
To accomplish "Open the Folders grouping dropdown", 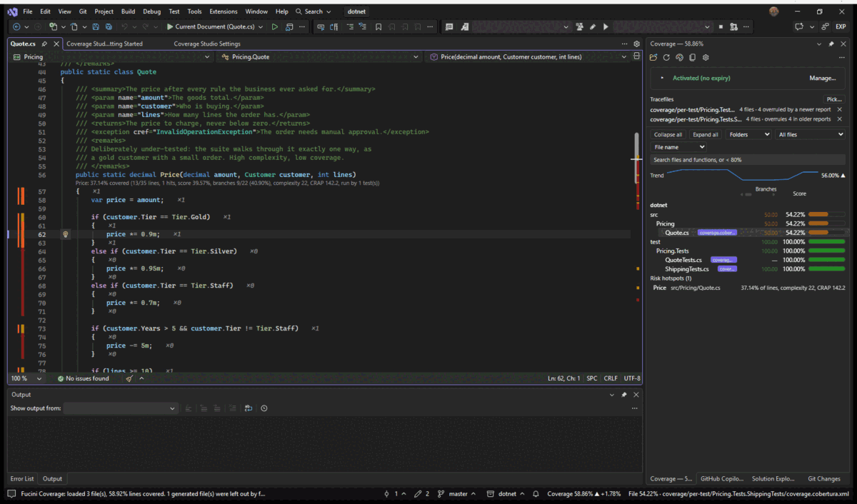I will [749, 134].
